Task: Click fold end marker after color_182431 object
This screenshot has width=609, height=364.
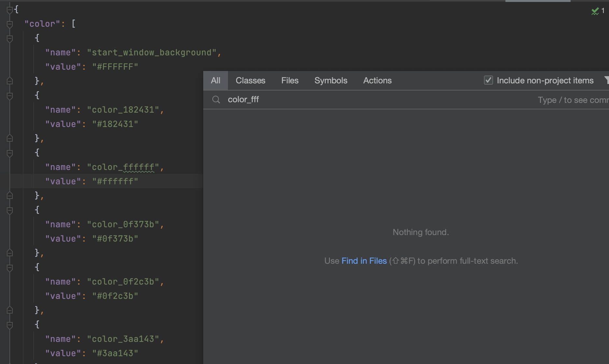Action: pos(10,138)
